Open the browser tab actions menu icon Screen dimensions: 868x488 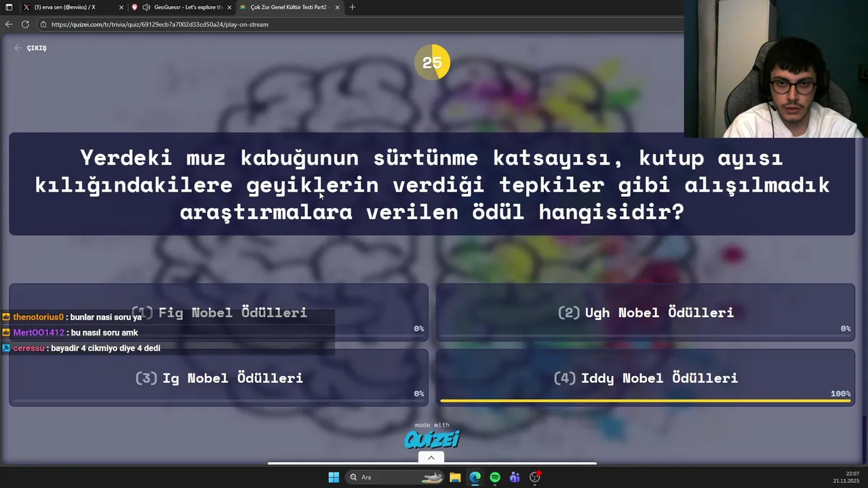coord(9,7)
